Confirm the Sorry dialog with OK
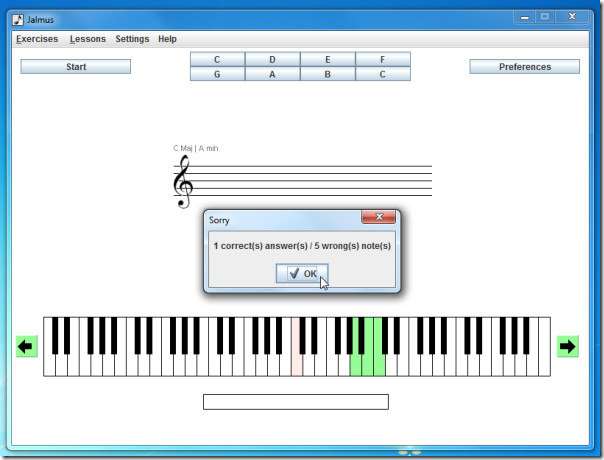The width and height of the screenshot is (604, 460). pos(302,274)
